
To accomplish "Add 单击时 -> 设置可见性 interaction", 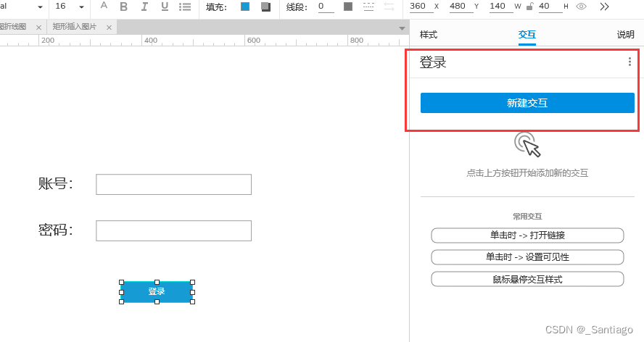I will click(527, 257).
